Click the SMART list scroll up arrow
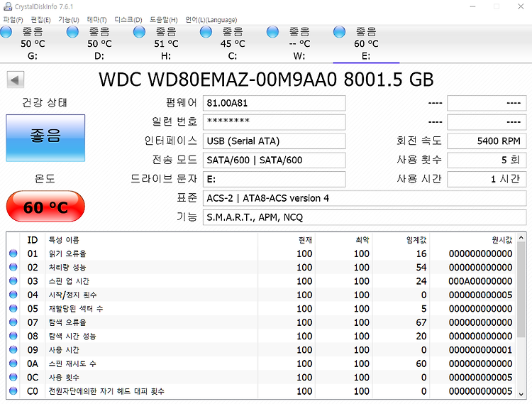This screenshot has height=404, width=532. click(x=521, y=238)
